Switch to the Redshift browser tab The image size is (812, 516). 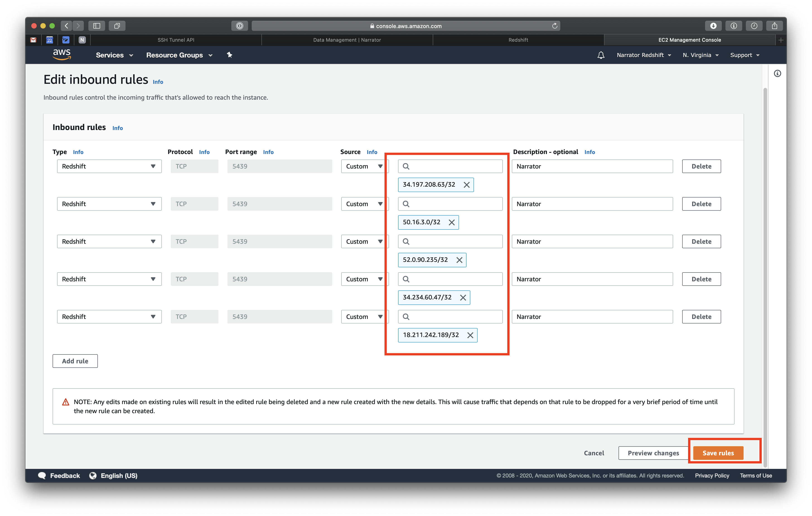(x=518, y=40)
